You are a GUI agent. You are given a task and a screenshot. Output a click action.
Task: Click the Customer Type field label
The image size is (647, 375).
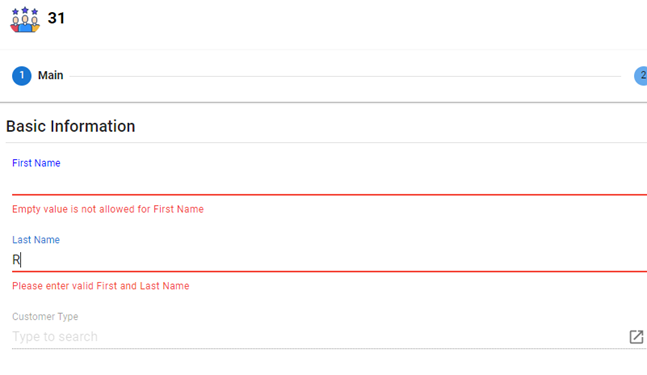point(45,316)
